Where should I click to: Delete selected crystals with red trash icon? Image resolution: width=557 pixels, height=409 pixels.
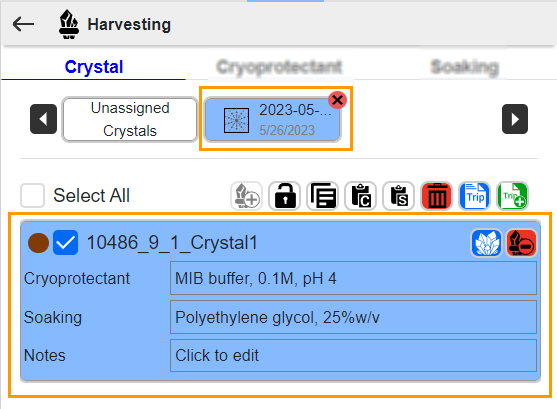437,196
